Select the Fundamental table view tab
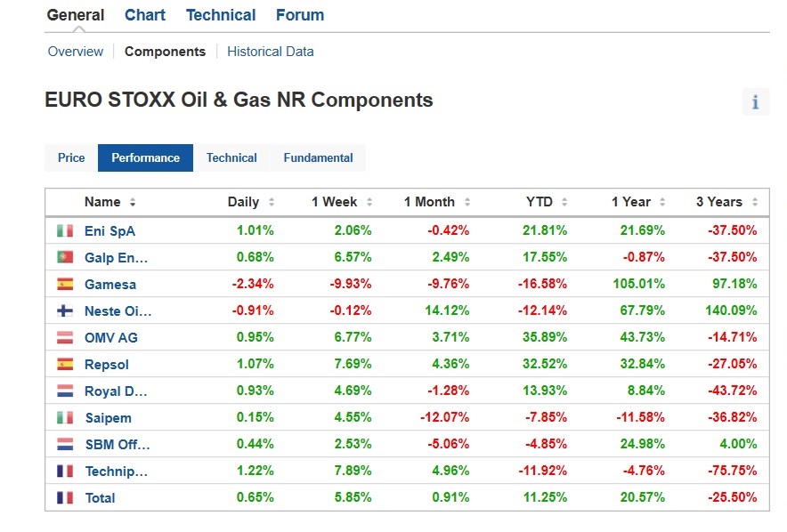The image size is (787, 532). click(318, 157)
